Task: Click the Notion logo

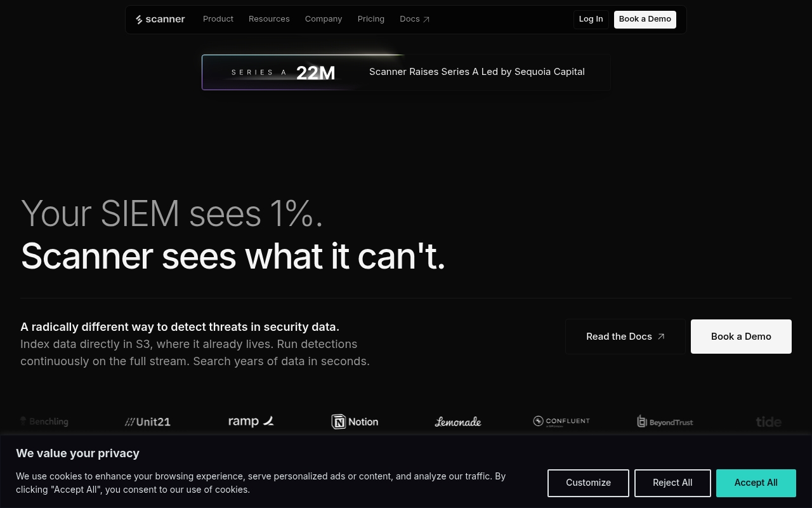Action: [355, 422]
